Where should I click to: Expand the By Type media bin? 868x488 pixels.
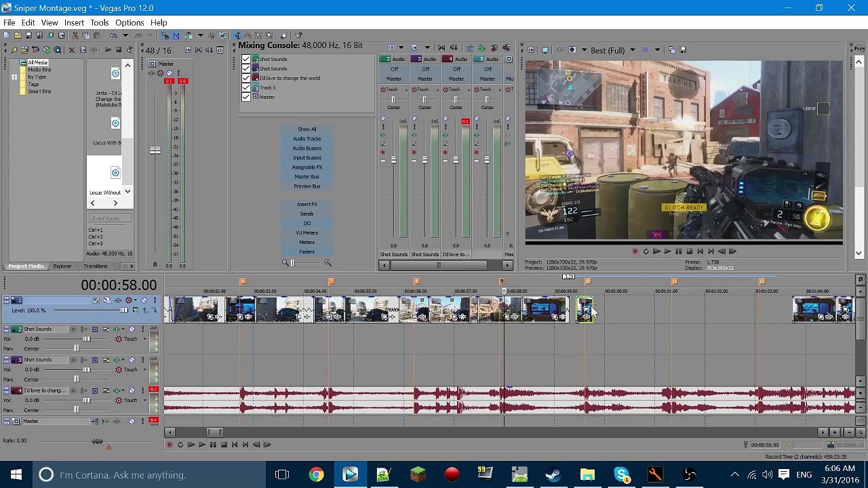pyautogui.click(x=14, y=77)
